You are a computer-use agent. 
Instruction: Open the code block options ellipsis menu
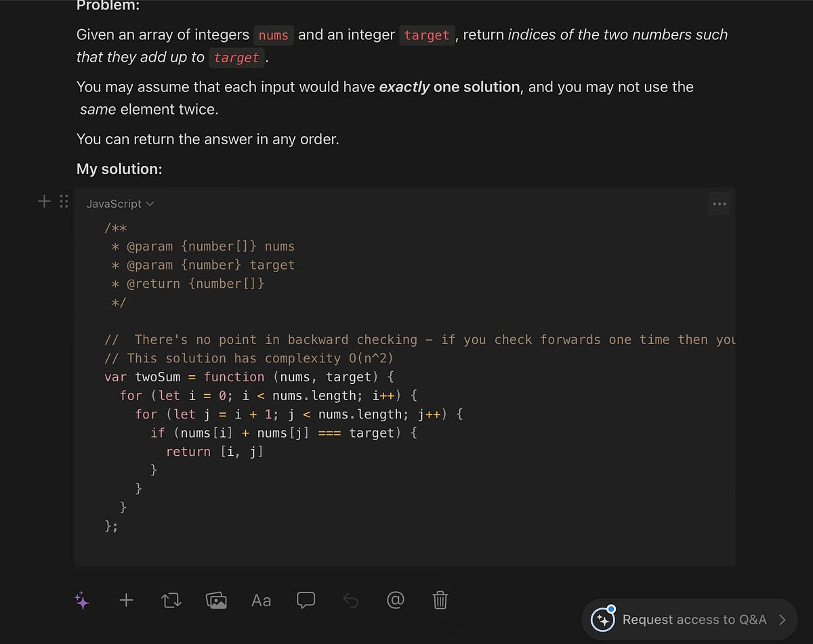click(x=719, y=203)
